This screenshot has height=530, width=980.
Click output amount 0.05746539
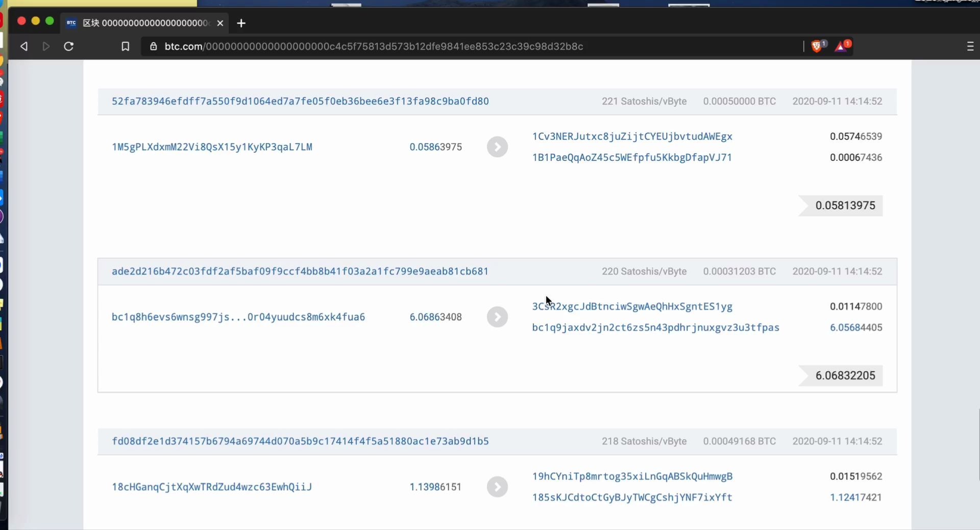[856, 136]
